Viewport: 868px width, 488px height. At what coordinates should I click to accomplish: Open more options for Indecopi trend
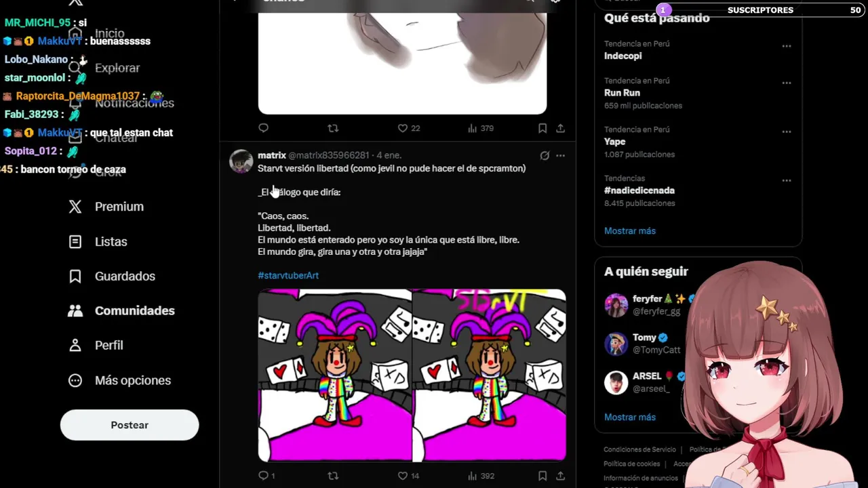tap(787, 46)
